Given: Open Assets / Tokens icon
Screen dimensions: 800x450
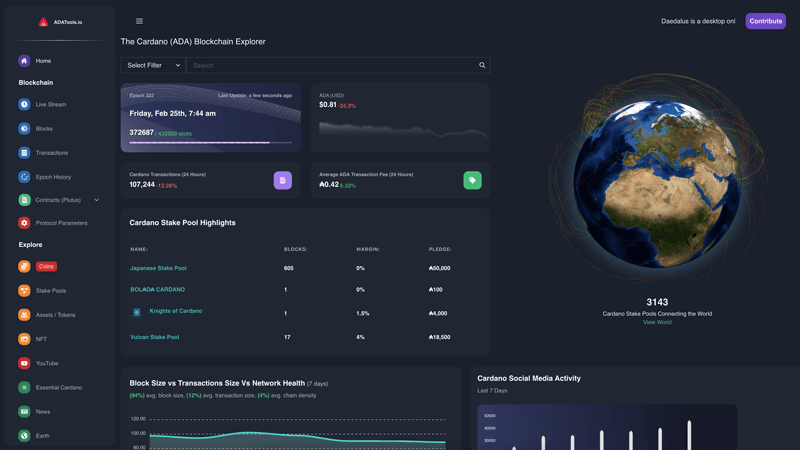Looking at the screenshot, I should click(24, 315).
